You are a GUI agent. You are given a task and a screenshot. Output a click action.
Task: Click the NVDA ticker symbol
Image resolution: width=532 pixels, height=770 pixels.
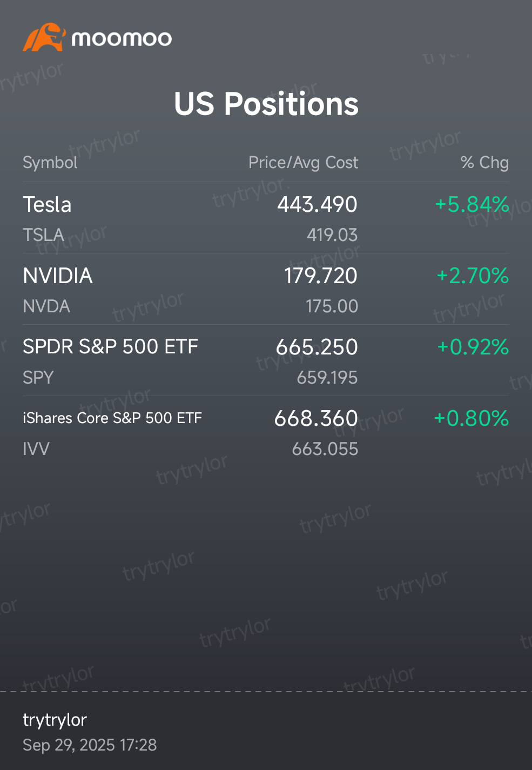coord(46,306)
